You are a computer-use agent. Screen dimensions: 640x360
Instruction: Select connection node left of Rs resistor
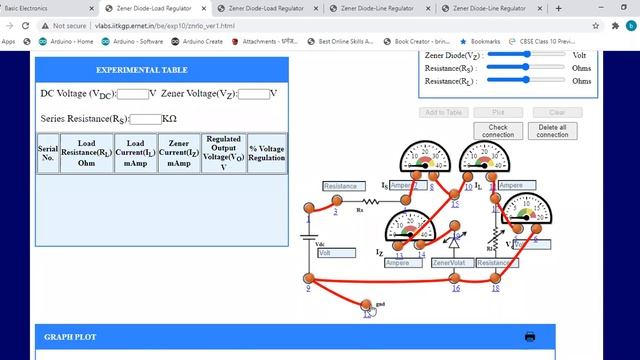tap(337, 200)
